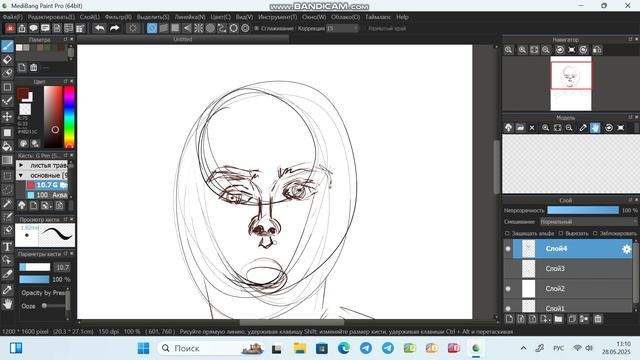Select the Bucket fill tool

(x=7, y=146)
